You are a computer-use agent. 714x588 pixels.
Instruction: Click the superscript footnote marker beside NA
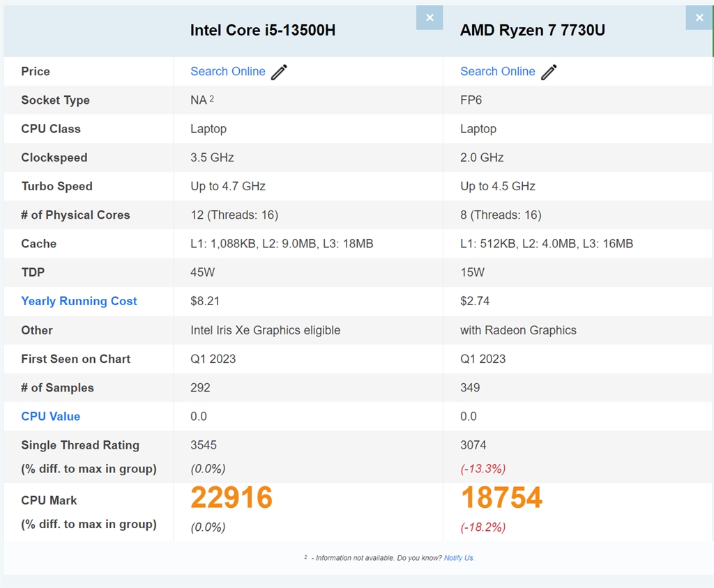point(212,99)
